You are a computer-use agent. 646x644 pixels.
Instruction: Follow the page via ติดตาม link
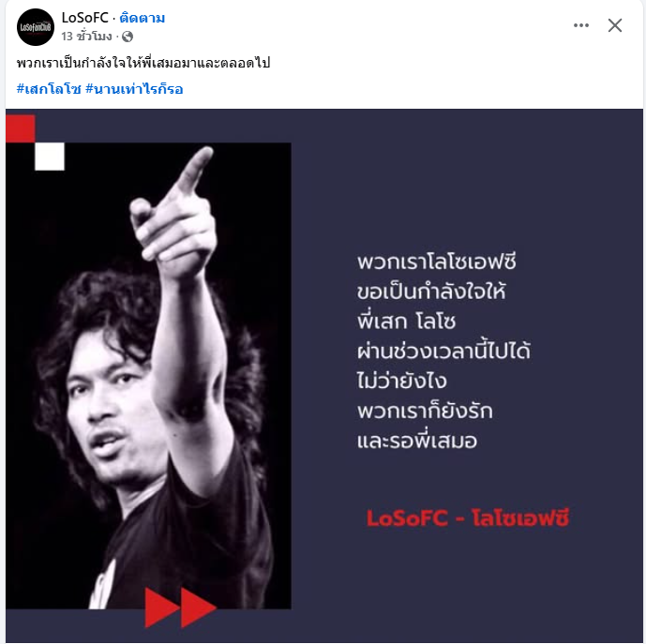tap(143, 18)
